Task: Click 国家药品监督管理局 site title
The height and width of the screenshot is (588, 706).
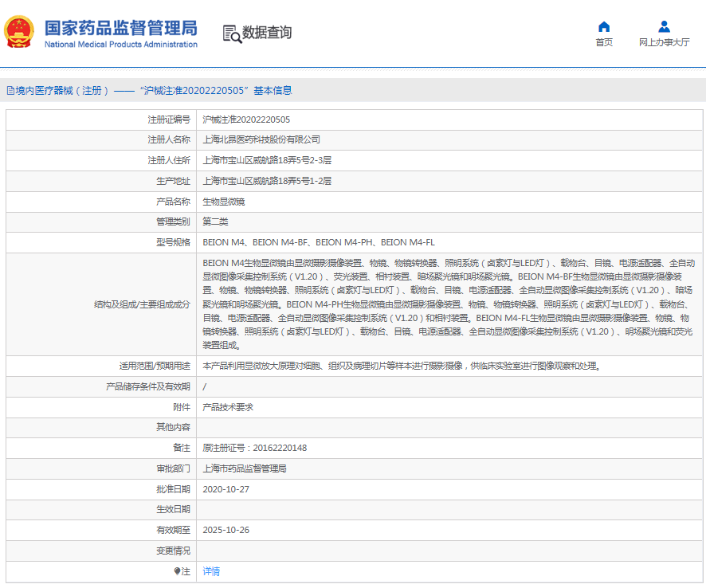Action: click(x=120, y=28)
